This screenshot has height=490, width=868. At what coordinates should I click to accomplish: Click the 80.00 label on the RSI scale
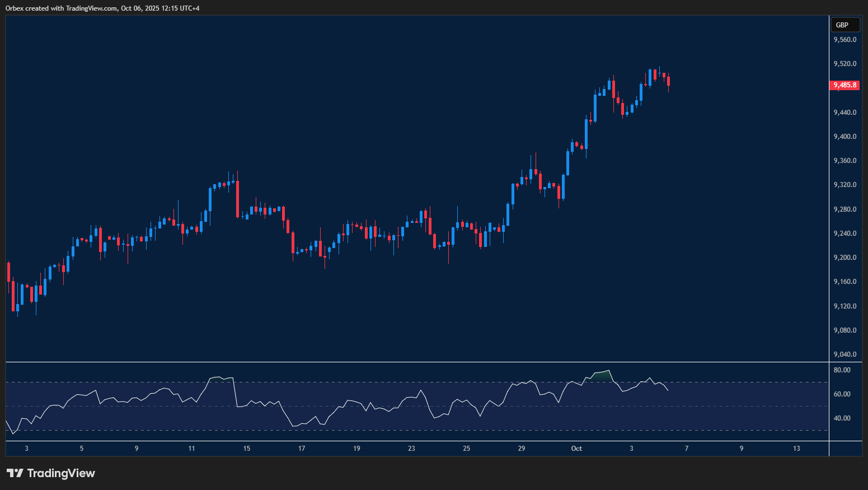[842, 370]
